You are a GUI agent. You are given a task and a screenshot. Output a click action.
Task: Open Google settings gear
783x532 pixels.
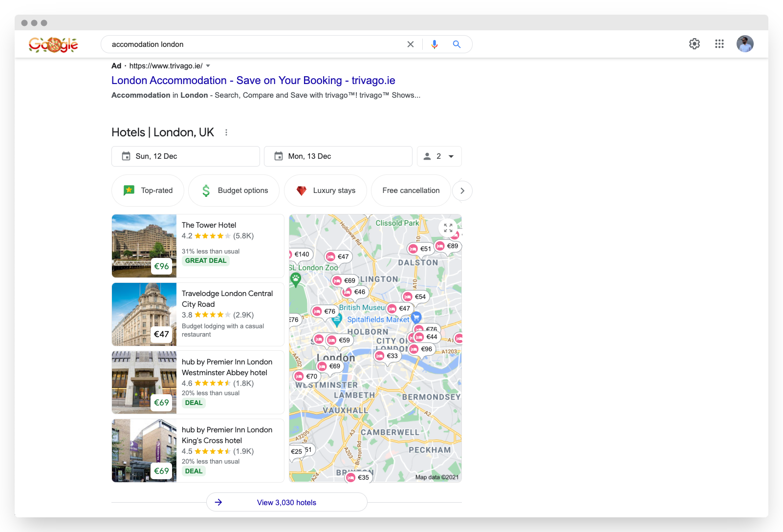coord(695,44)
